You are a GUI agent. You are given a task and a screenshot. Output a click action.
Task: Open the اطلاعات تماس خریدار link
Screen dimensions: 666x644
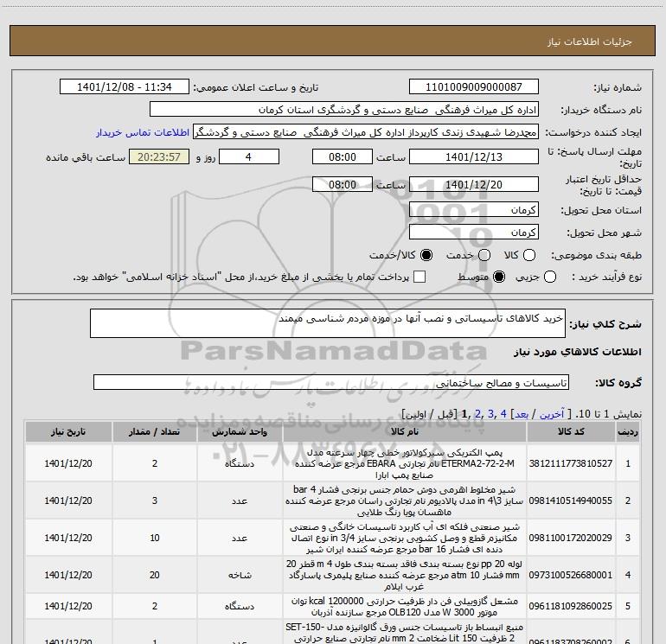click(143, 133)
